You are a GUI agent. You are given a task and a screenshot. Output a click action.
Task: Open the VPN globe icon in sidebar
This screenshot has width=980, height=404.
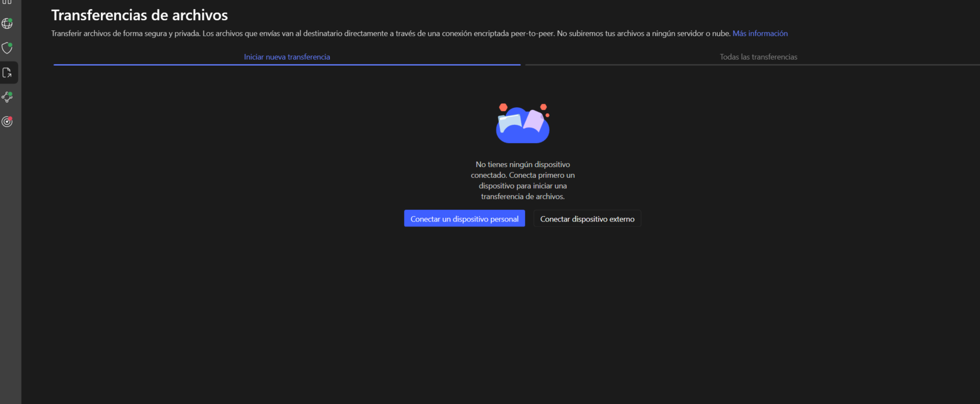(7, 24)
